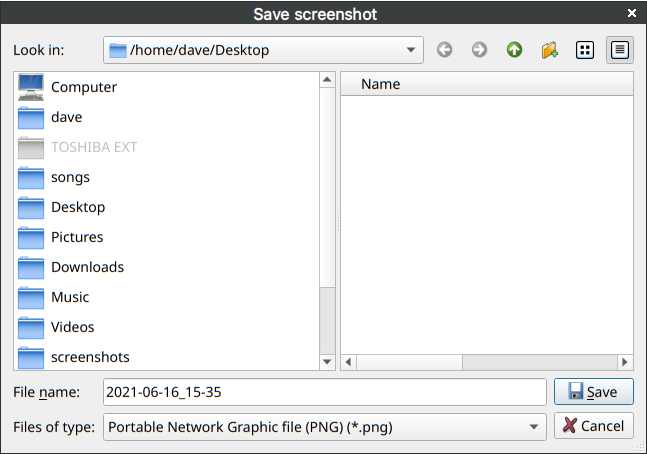Click the file list horizontal scrollbar right arrow
647x454 pixels.
coord(625,362)
